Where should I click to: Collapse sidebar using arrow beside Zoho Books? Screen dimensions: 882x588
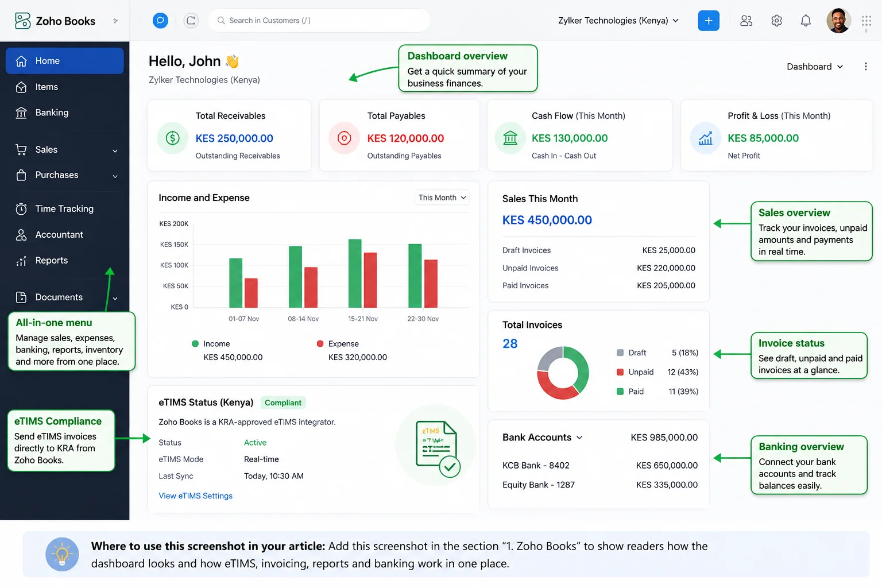(x=115, y=21)
